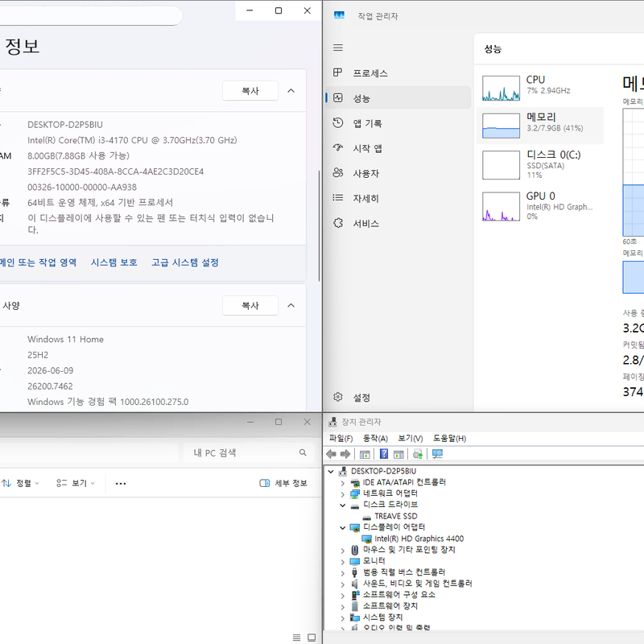Screen dimensions: 644x644
Task: Open Task Manager hamburger navigation menu
Action: 338,47
